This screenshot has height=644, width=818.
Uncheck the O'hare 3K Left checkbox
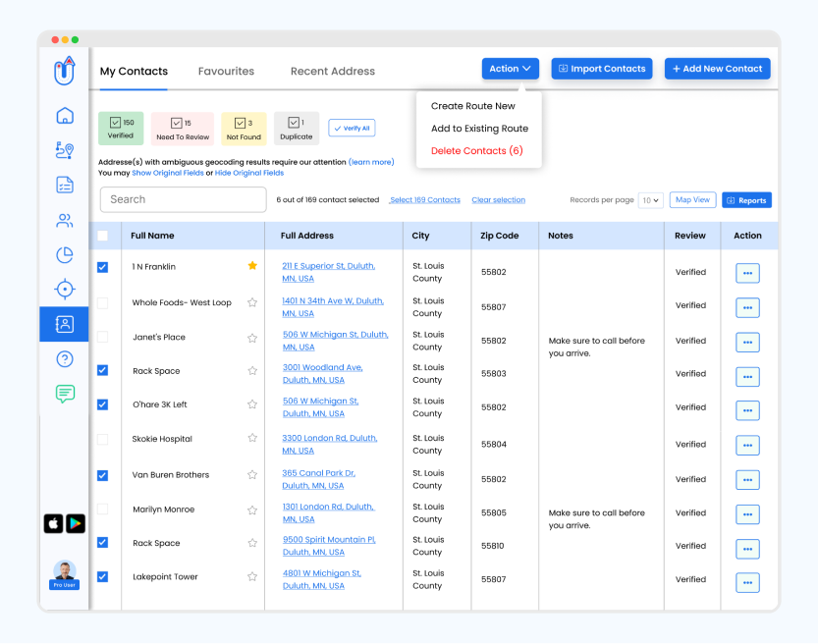coord(103,404)
